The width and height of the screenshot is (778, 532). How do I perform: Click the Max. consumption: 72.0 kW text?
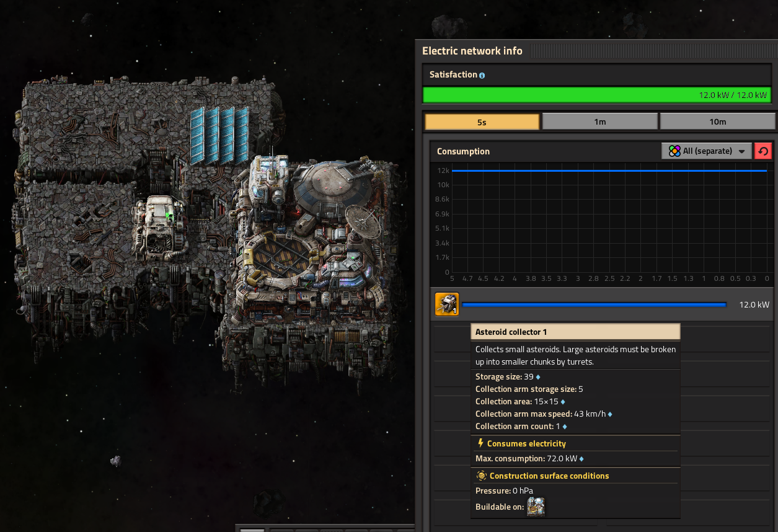pos(526,459)
